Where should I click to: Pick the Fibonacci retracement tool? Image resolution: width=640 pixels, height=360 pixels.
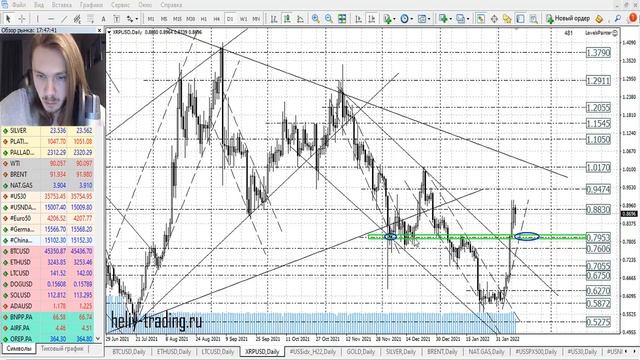tap(90, 19)
